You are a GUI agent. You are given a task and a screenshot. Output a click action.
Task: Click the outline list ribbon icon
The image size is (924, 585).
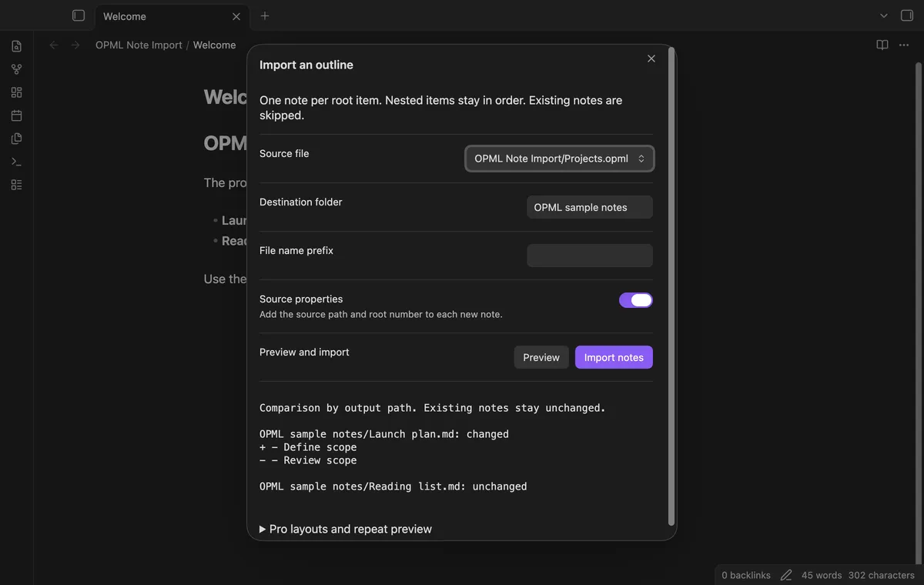tap(16, 185)
